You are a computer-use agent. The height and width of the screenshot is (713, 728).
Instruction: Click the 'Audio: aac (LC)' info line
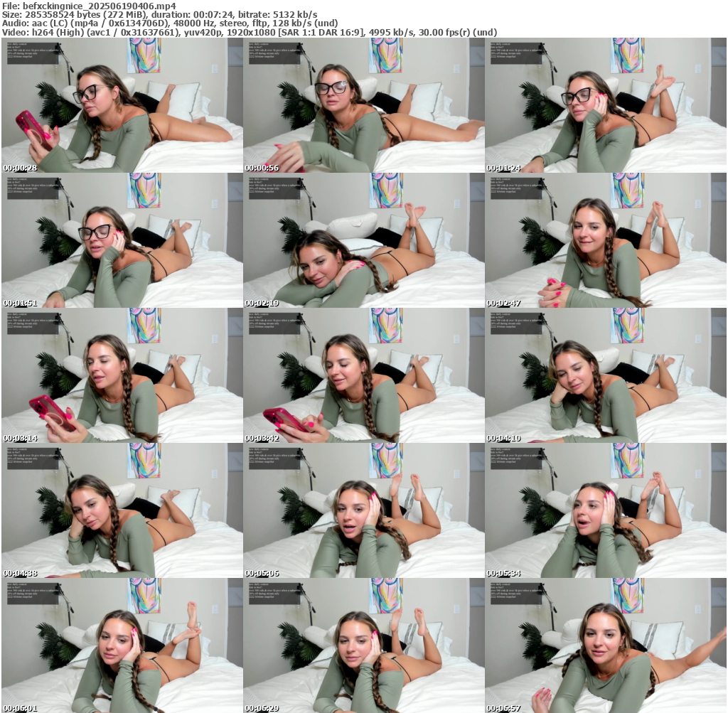[170, 23]
